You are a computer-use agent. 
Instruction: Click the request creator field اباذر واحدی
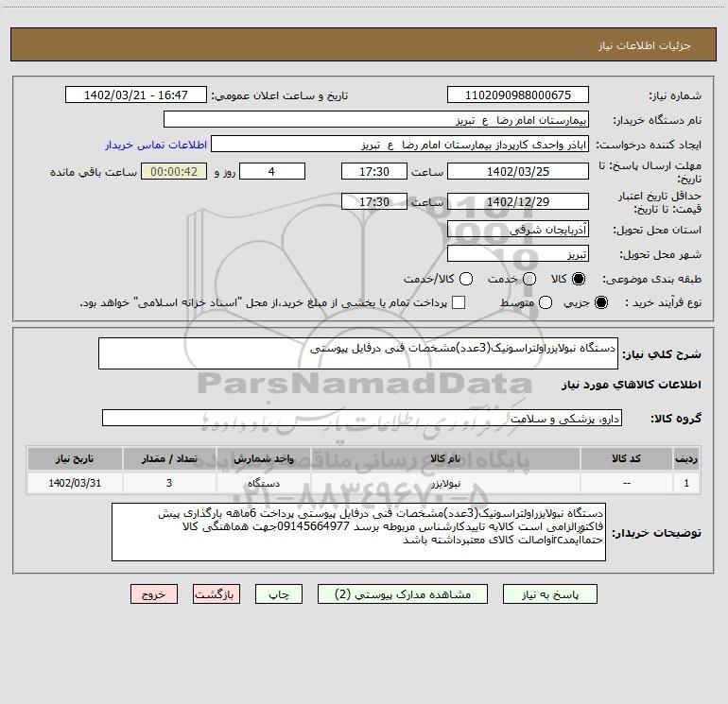pyautogui.click(x=400, y=144)
